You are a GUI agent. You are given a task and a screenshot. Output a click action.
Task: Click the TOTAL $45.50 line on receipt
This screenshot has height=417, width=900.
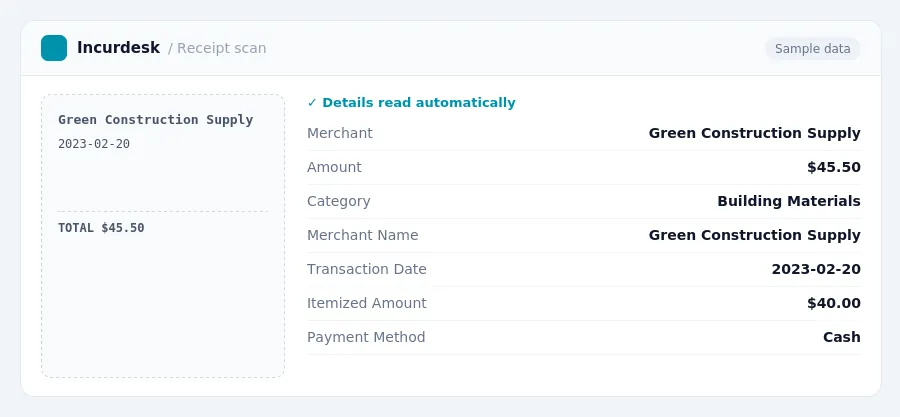pyautogui.click(x=101, y=228)
